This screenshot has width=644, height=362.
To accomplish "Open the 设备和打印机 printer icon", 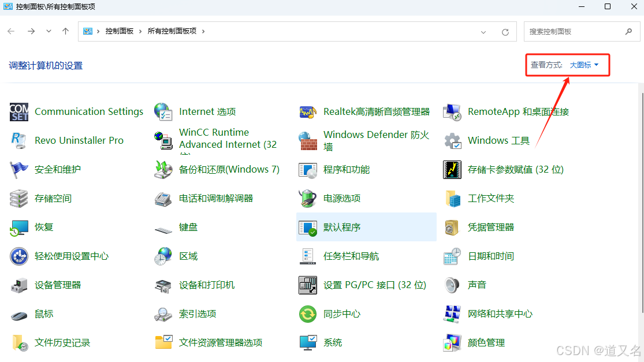I will click(163, 285).
